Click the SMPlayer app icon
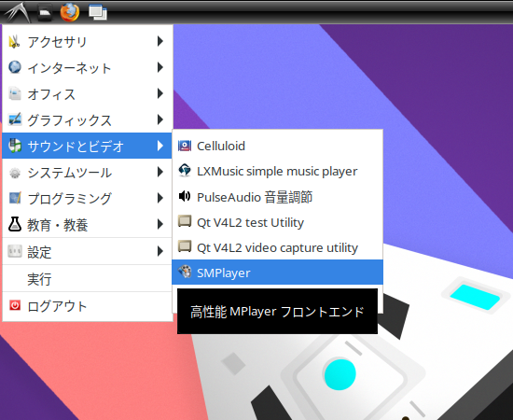 tap(185, 272)
